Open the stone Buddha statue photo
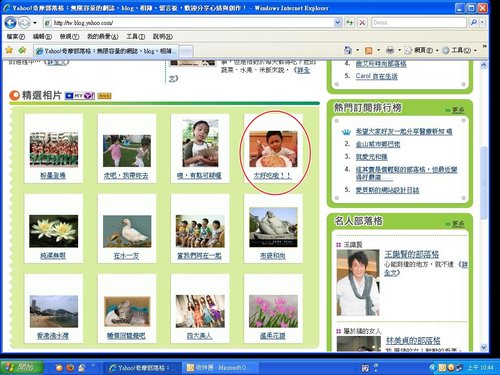This screenshot has height=375, width=500. point(273,227)
